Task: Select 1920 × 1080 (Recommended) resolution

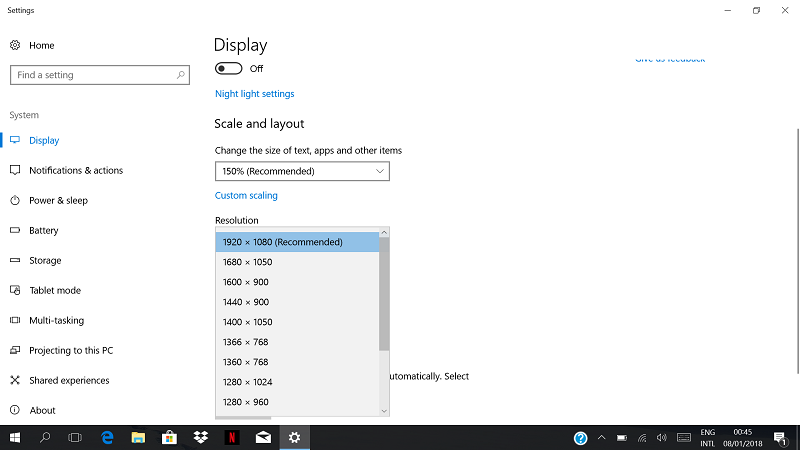Action: coord(297,242)
